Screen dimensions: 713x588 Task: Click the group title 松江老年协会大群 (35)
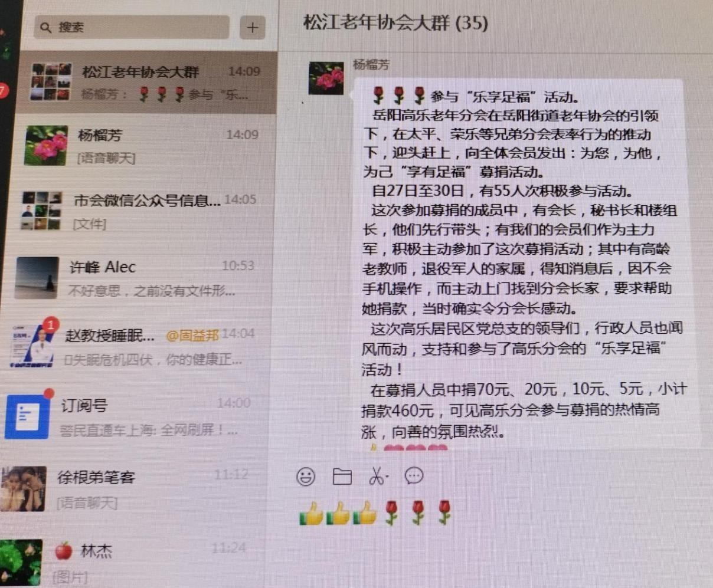pos(396,23)
